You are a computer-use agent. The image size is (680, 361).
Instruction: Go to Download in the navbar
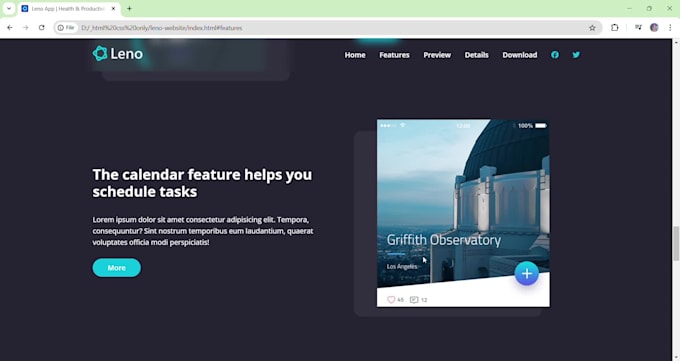(520, 55)
